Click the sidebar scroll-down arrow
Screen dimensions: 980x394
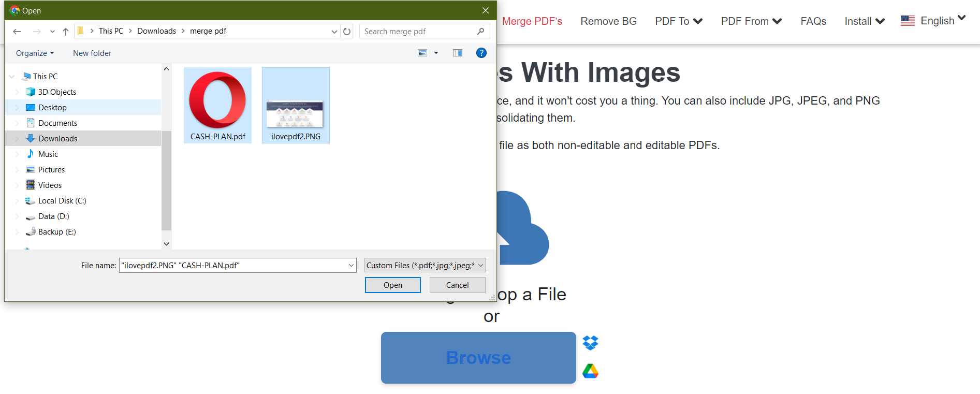point(166,244)
